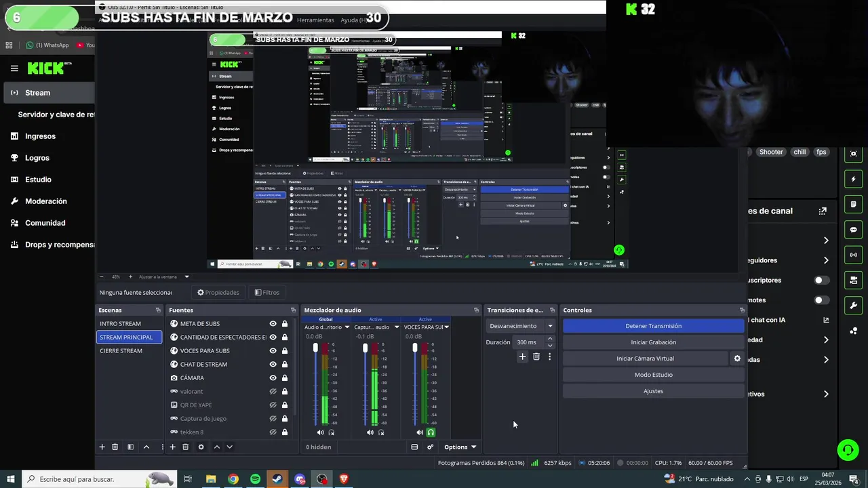Screen dimensions: 868x488
Task: Enable the Kick emotes toggle switch
Action: click(x=821, y=300)
